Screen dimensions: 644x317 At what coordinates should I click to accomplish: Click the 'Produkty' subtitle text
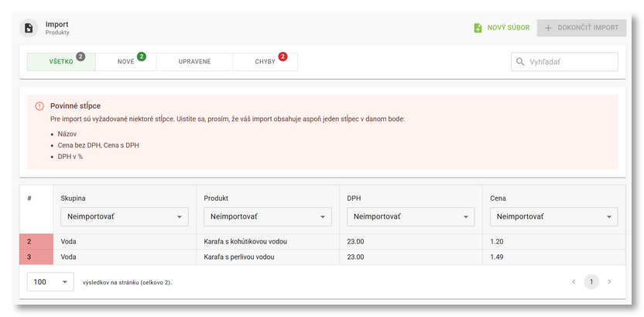[x=57, y=33]
